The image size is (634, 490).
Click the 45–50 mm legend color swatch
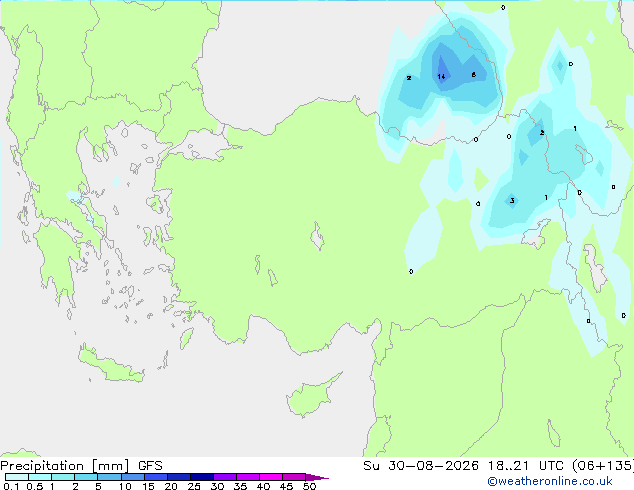point(294,477)
